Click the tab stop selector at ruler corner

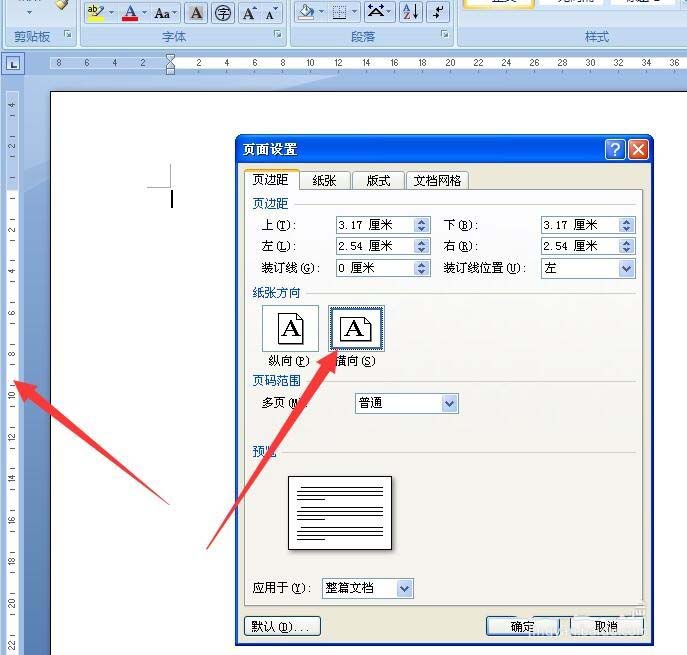tap(13, 64)
